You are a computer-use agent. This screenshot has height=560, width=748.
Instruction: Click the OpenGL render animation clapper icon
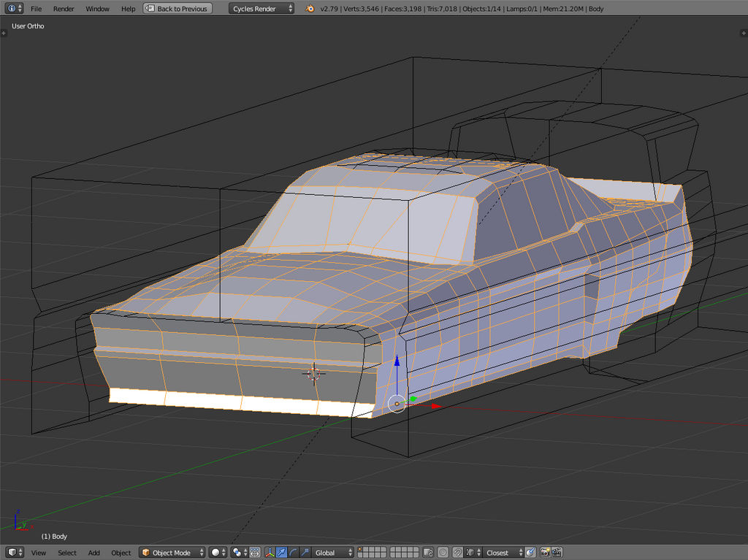click(x=557, y=553)
